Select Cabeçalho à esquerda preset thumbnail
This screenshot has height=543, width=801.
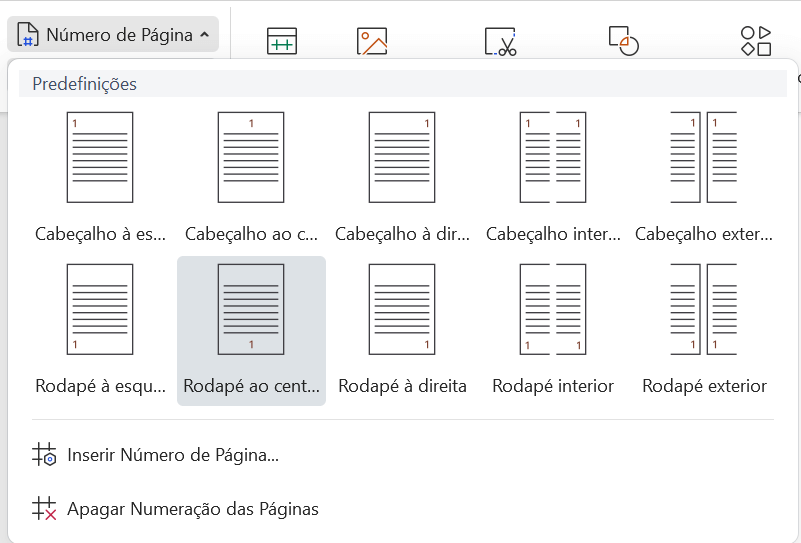[100, 157]
